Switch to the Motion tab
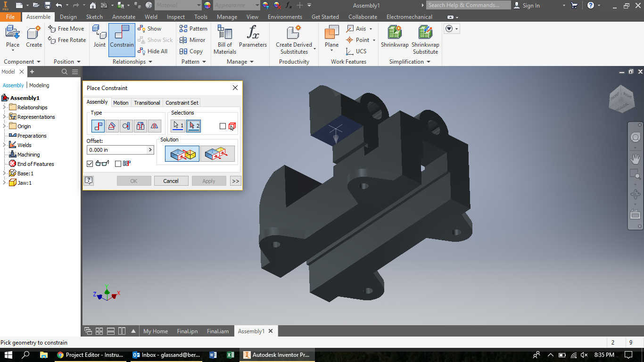644x362 pixels. click(x=121, y=103)
